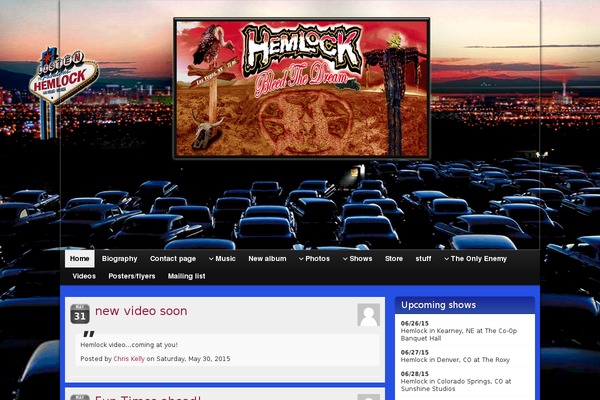Click the author avatar on 'new video soon'

pos(368,315)
